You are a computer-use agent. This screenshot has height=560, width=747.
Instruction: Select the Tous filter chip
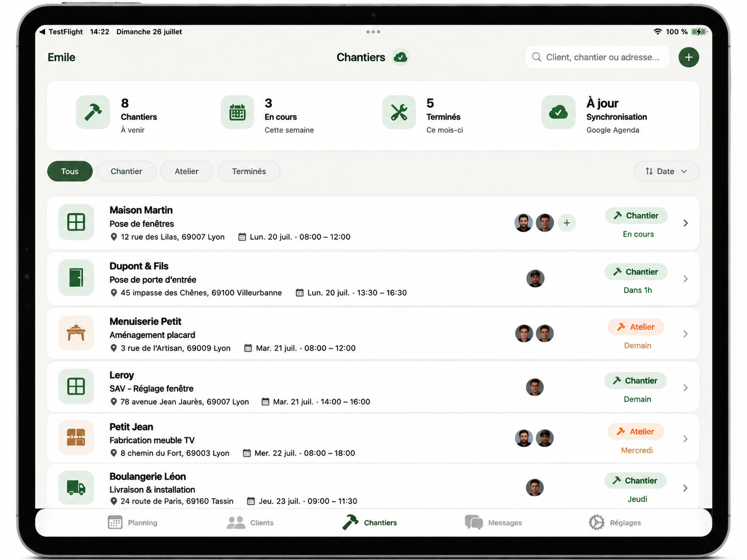coord(70,171)
